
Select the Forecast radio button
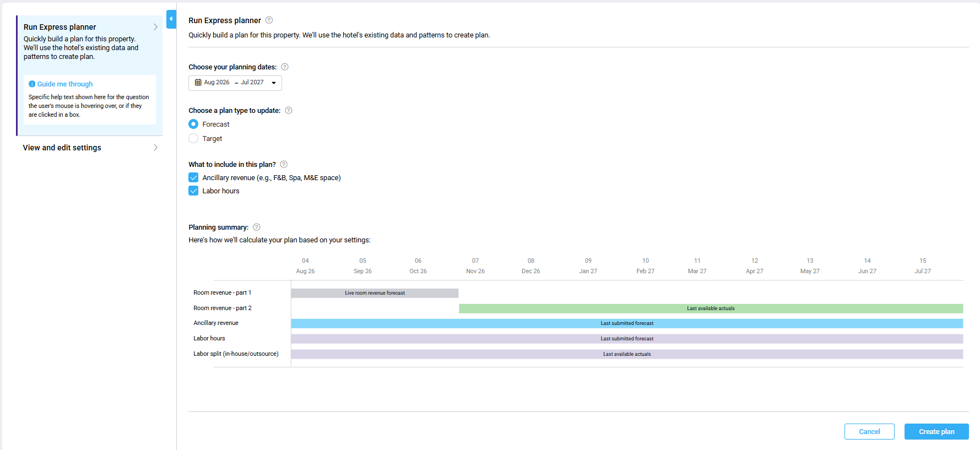[x=193, y=124]
